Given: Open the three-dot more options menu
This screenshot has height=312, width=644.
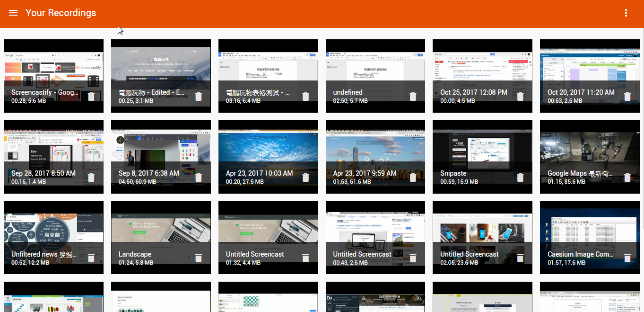Looking at the screenshot, I should 626,13.
